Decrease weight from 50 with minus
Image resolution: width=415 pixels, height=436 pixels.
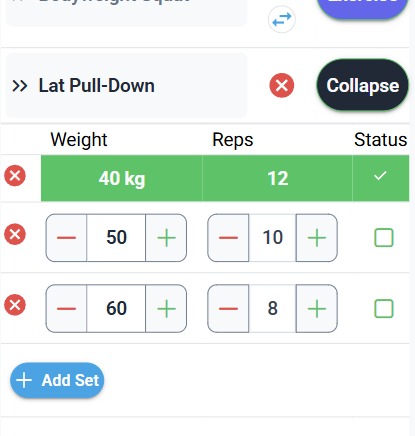click(x=66, y=238)
